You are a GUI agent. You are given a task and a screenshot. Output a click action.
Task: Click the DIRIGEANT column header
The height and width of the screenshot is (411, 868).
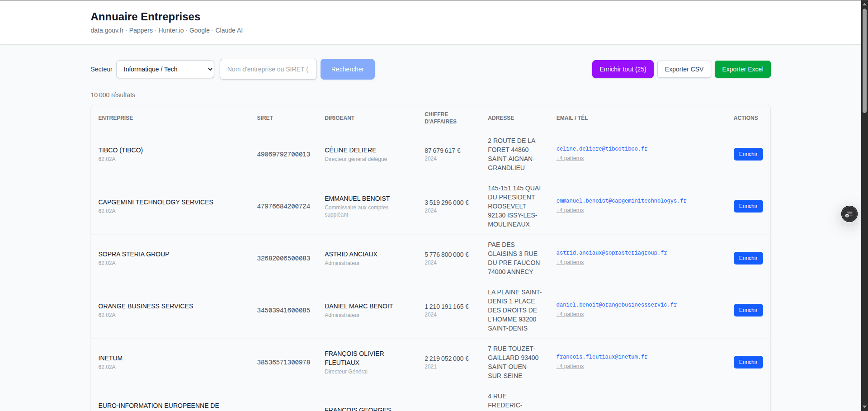pyautogui.click(x=340, y=118)
